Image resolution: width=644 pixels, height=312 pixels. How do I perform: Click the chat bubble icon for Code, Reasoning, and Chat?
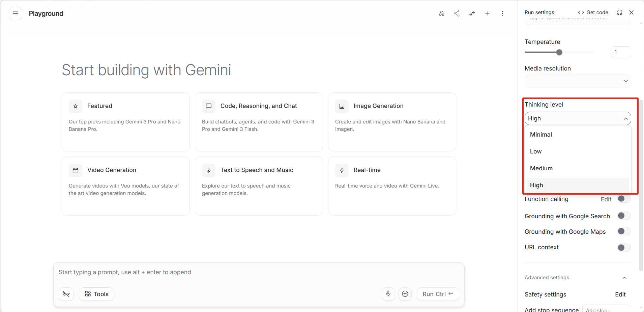209,106
